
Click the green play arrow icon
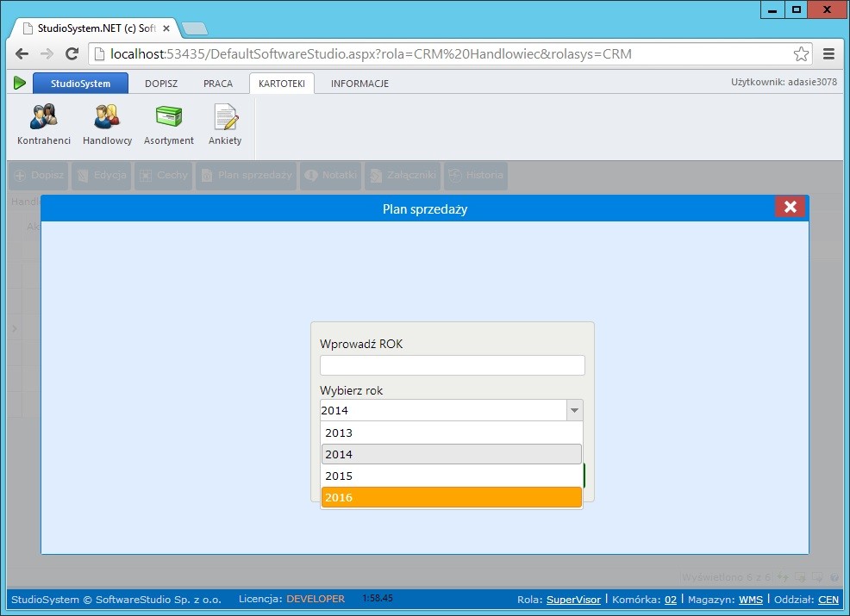coord(20,84)
